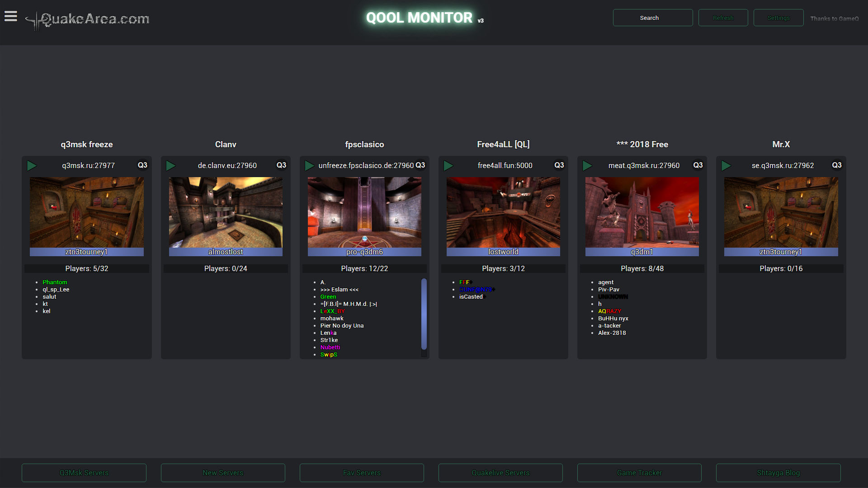Screen dimensions: 868x488
Task: Select player LeXX_BY
Action: click(332, 311)
